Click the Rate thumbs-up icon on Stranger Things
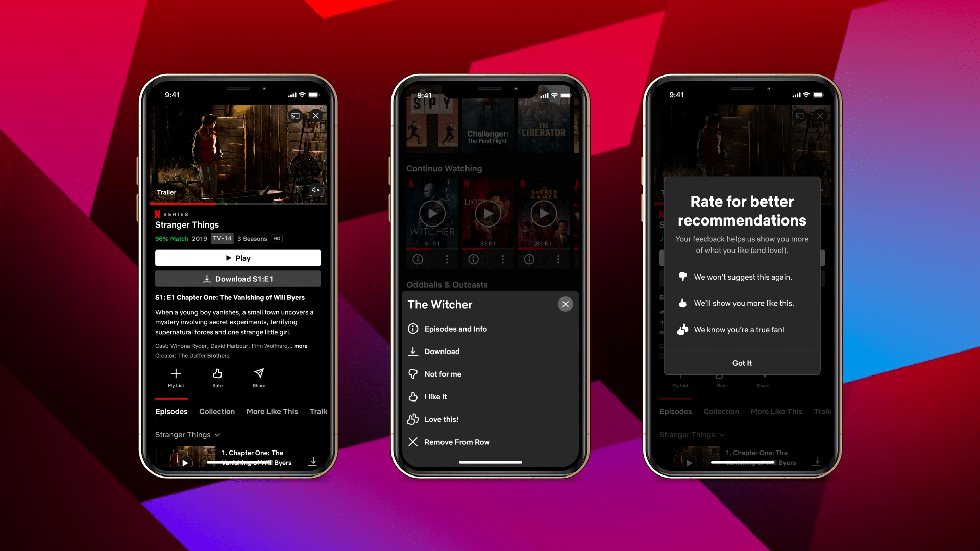980x551 pixels. click(x=217, y=375)
